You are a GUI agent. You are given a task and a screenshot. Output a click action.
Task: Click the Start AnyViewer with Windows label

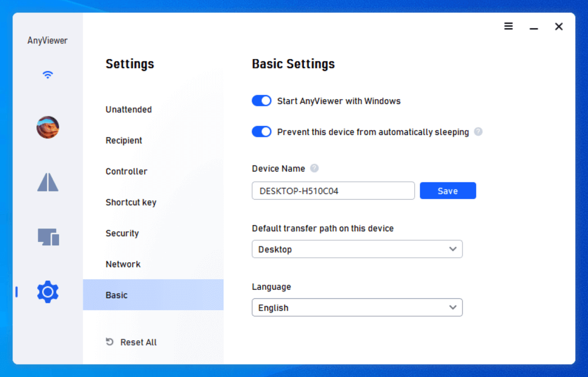click(339, 101)
